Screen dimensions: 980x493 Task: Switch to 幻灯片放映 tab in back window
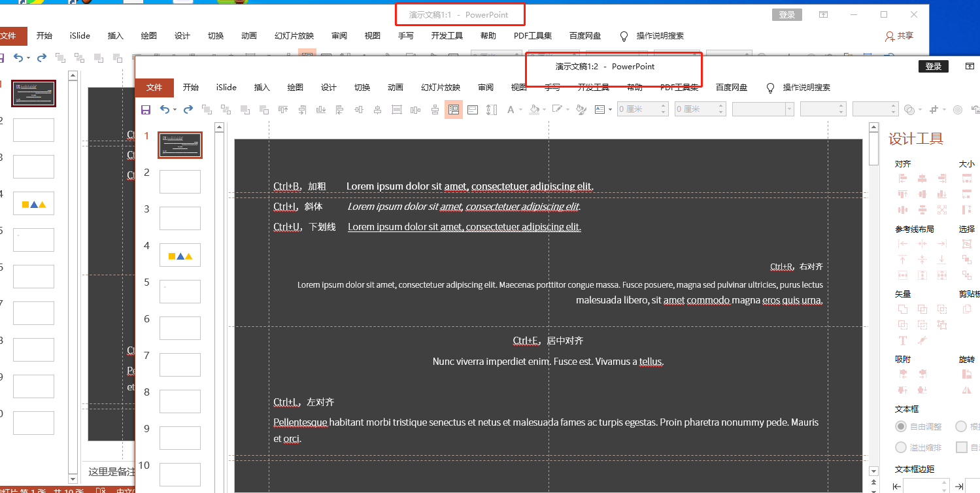[x=294, y=36]
